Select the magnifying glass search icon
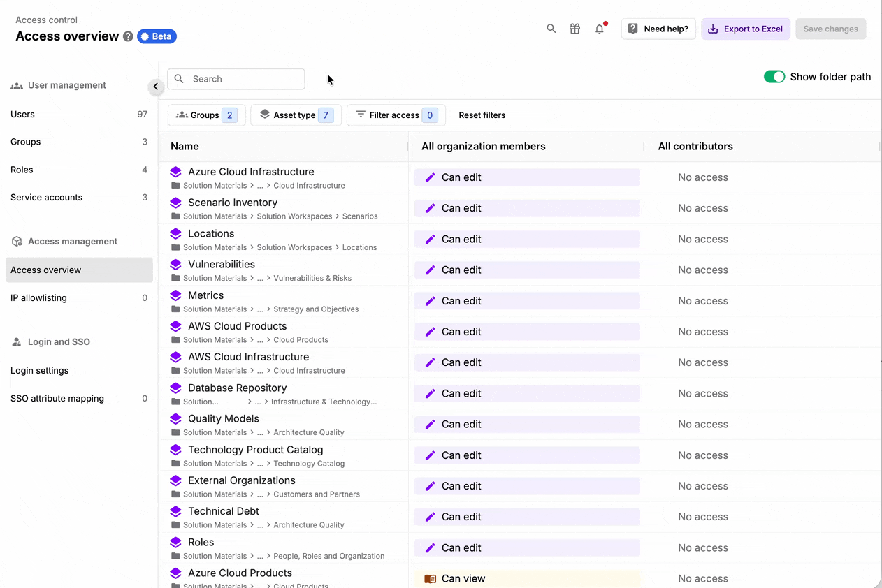 [x=551, y=29]
